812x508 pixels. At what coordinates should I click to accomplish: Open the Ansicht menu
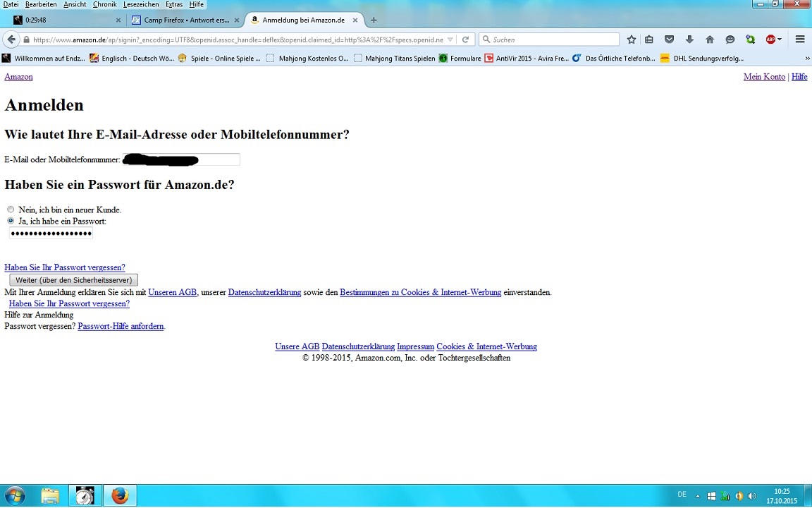[x=75, y=4]
